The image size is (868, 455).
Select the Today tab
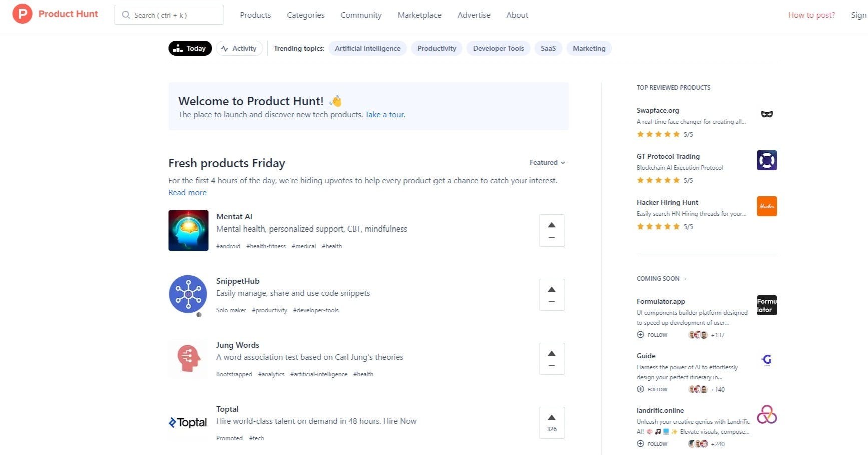click(x=190, y=48)
